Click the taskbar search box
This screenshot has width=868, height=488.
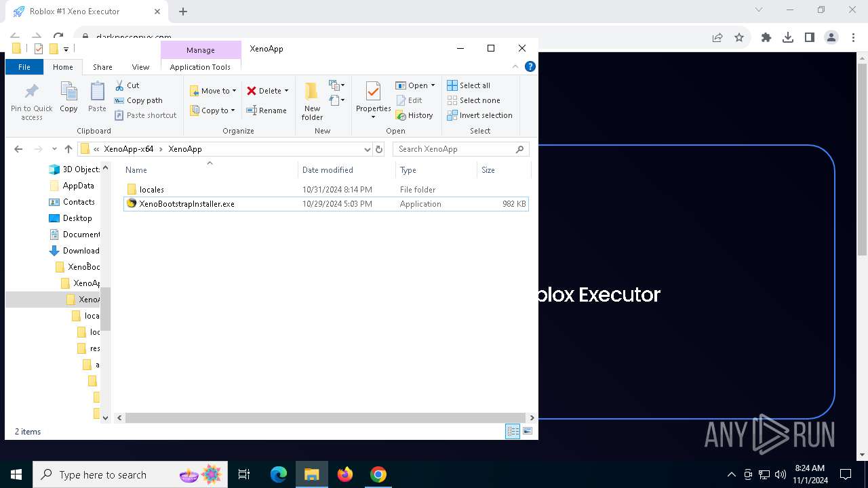coord(131,474)
